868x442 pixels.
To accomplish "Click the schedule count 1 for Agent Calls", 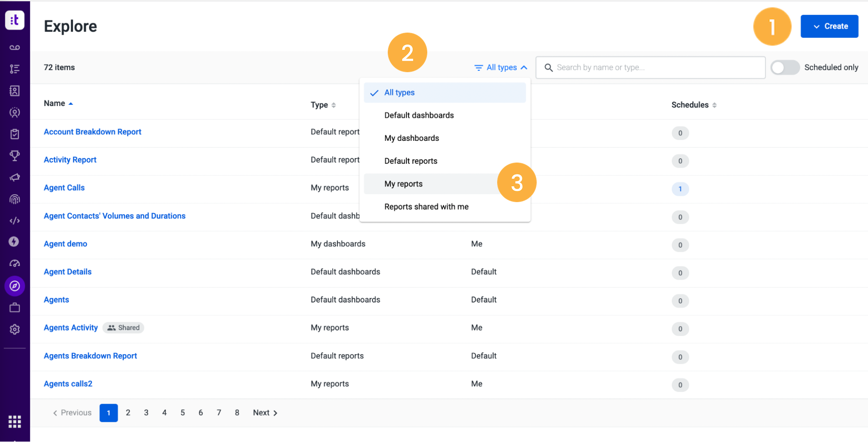I will (680, 189).
